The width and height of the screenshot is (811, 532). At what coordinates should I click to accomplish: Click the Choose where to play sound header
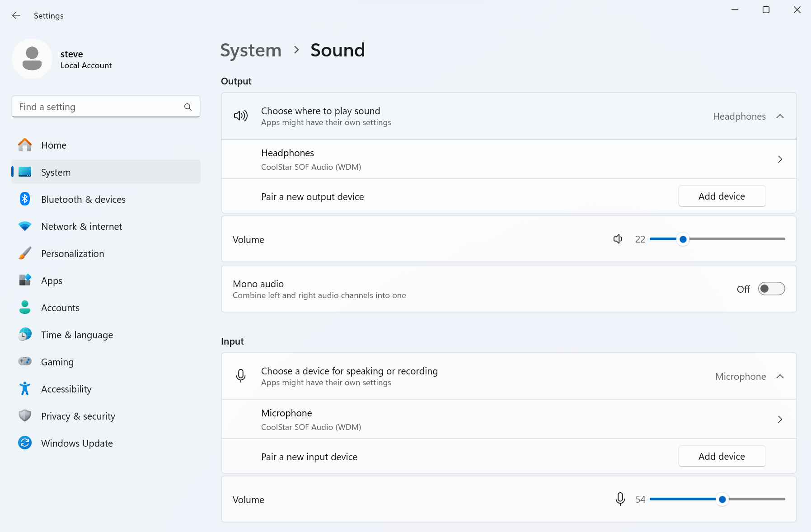509,116
